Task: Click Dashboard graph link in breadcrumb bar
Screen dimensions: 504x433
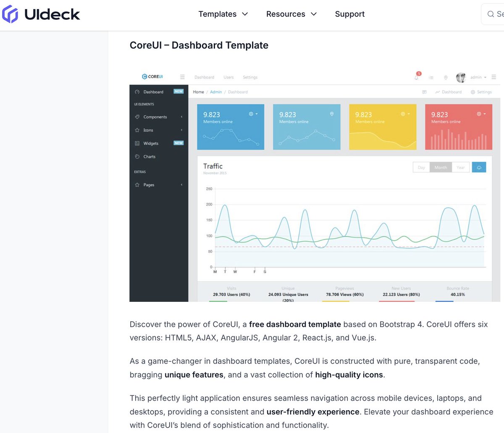Action: tap(448, 92)
